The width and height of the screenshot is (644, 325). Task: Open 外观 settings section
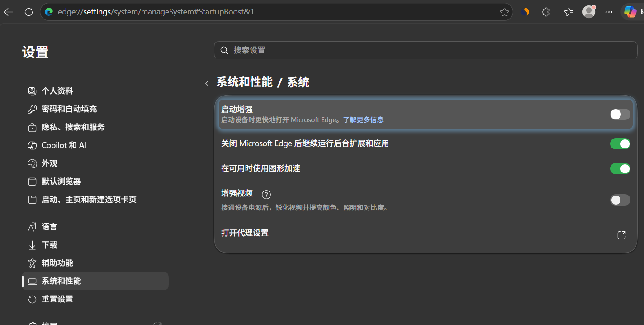(x=95, y=163)
